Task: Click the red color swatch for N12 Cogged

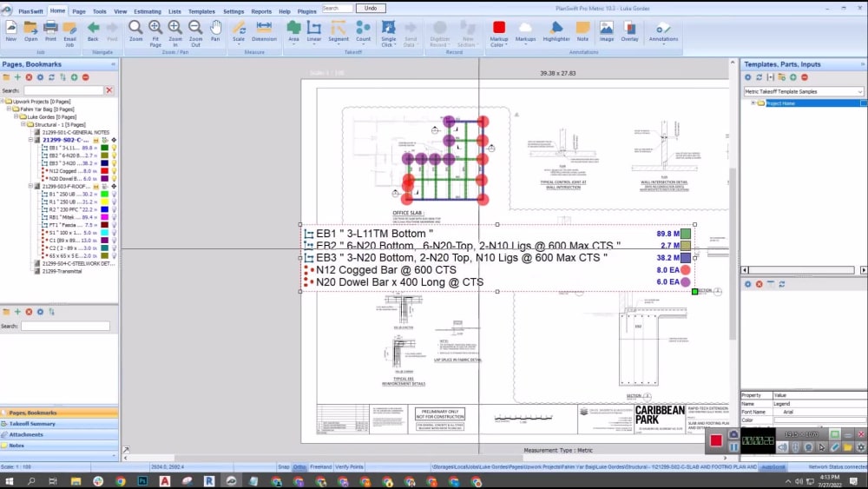Action: pyautogui.click(x=105, y=171)
